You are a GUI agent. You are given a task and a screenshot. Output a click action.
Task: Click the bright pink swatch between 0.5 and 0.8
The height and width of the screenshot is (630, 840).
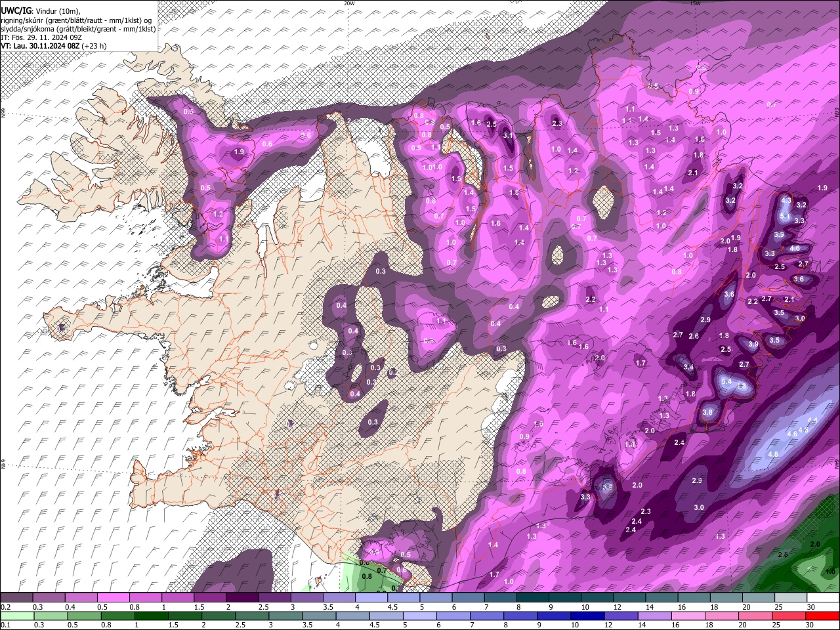coord(113,598)
